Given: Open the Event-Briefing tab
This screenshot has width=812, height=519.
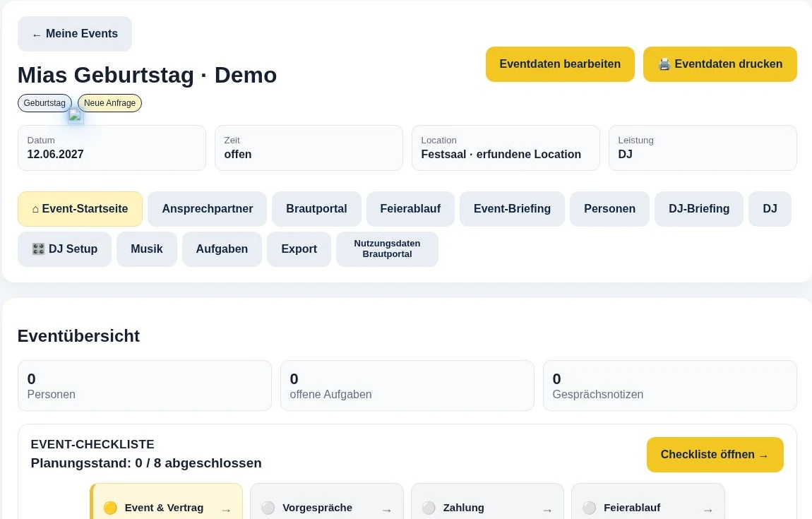Looking at the screenshot, I should click(512, 209).
